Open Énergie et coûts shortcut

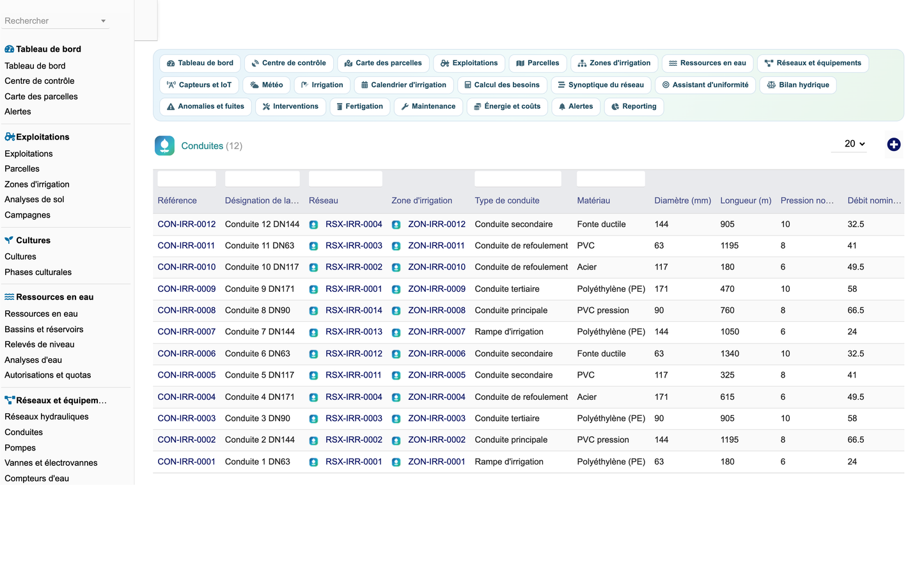pyautogui.click(x=507, y=107)
